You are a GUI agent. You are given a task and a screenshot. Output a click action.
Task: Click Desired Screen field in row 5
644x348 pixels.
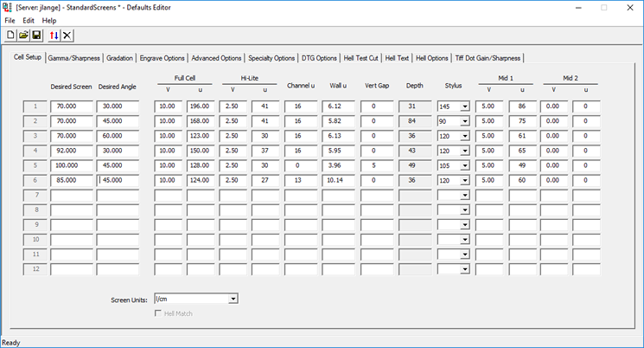click(x=72, y=165)
